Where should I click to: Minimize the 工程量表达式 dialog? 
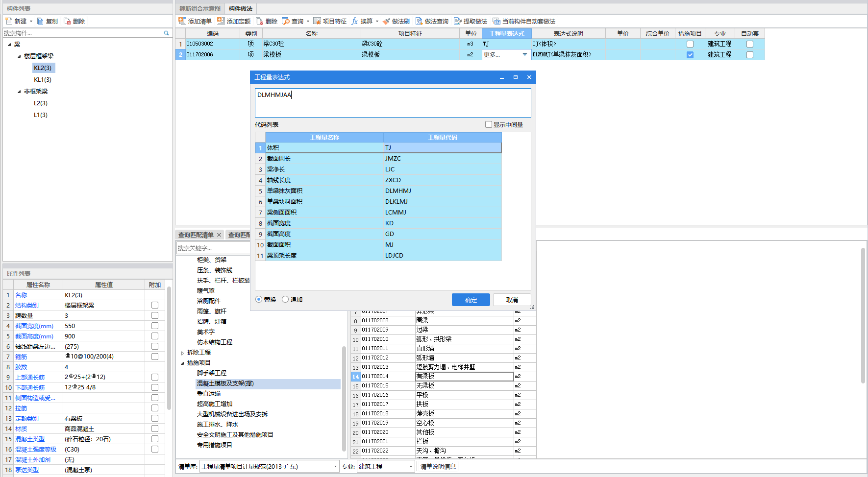pos(502,77)
